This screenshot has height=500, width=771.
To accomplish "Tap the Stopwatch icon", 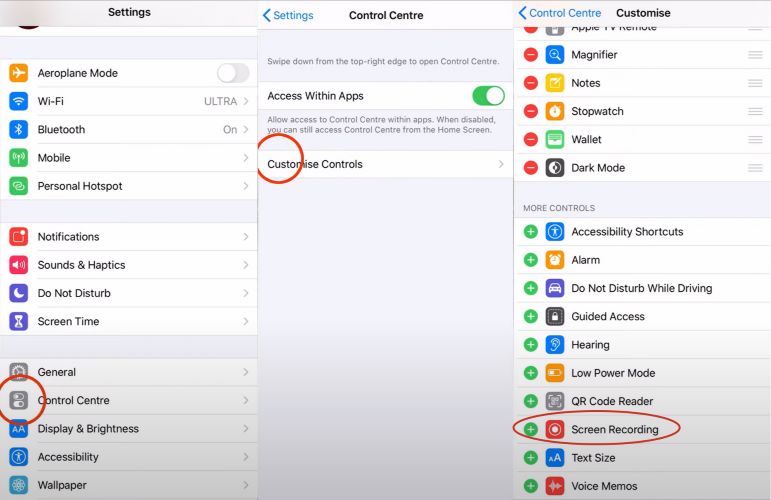I will (x=555, y=111).
